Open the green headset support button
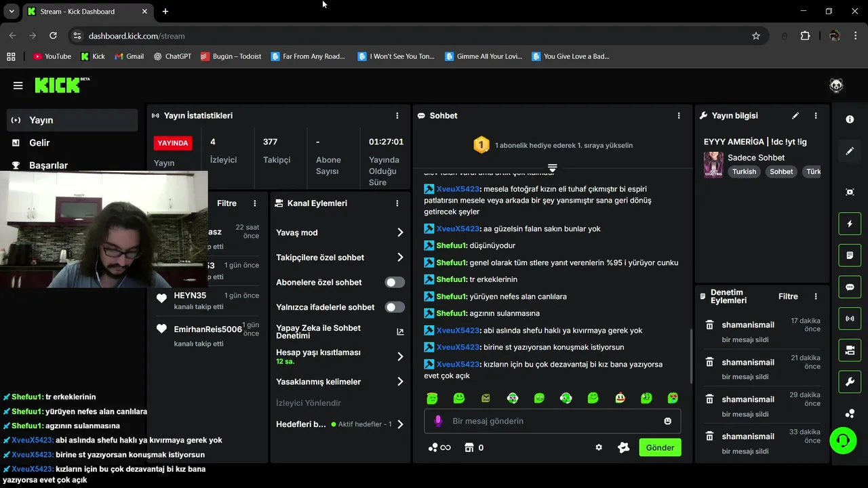Screen dimensions: 868x488 click(843, 441)
